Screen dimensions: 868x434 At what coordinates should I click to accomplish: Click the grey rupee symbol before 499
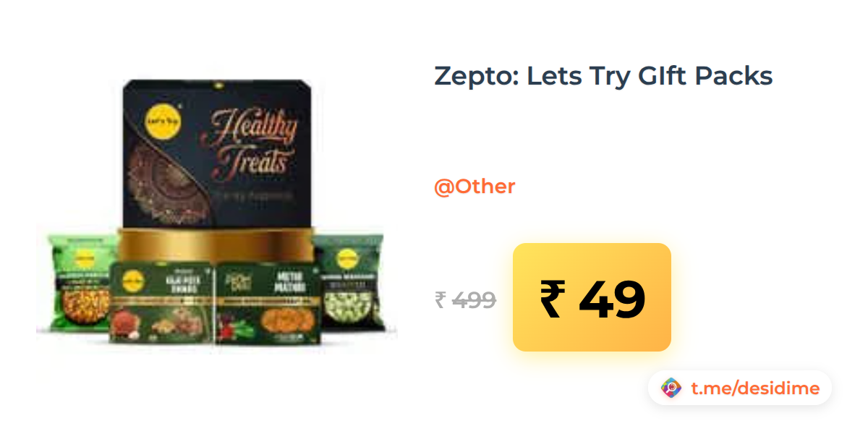pyautogui.click(x=440, y=299)
